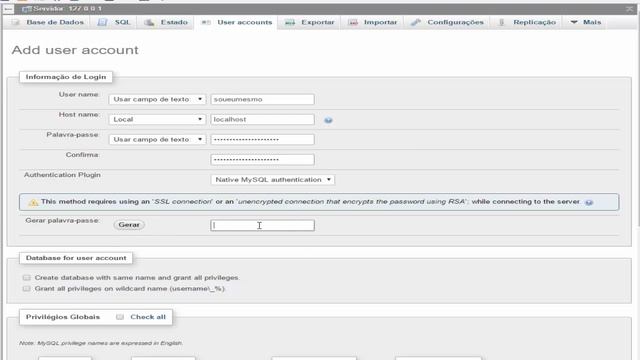Click the MySQL privilege names note
Viewport: 640px width, 360px height.
101,343
